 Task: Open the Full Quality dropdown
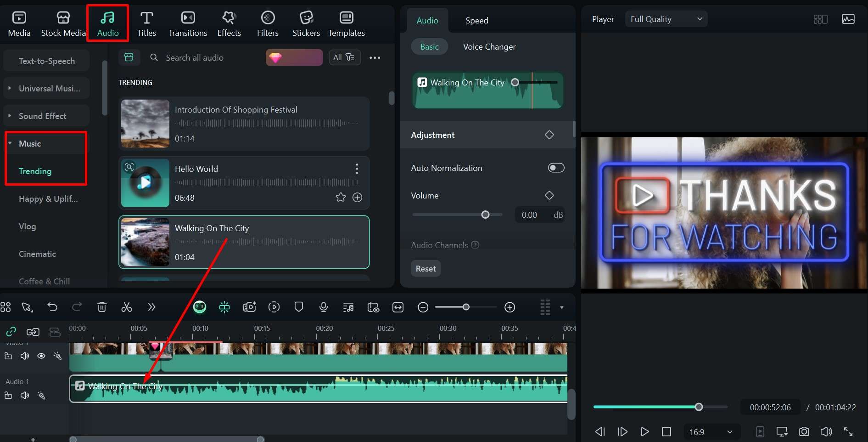pos(666,19)
